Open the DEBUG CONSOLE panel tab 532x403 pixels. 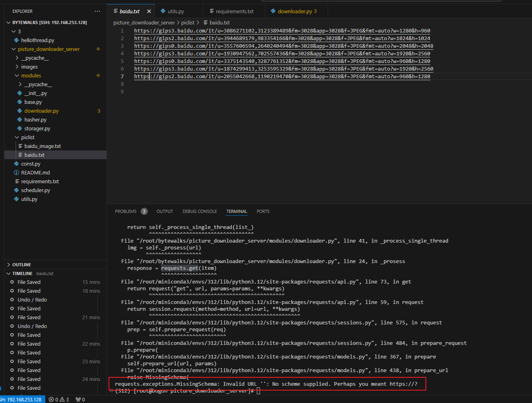click(199, 211)
